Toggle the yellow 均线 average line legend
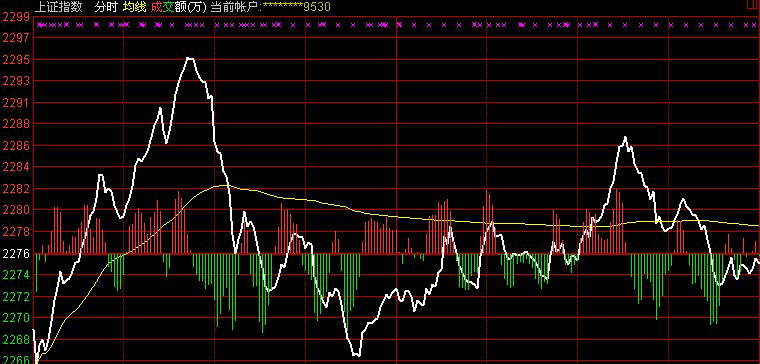Screen dimensions: 760x364 134,6
